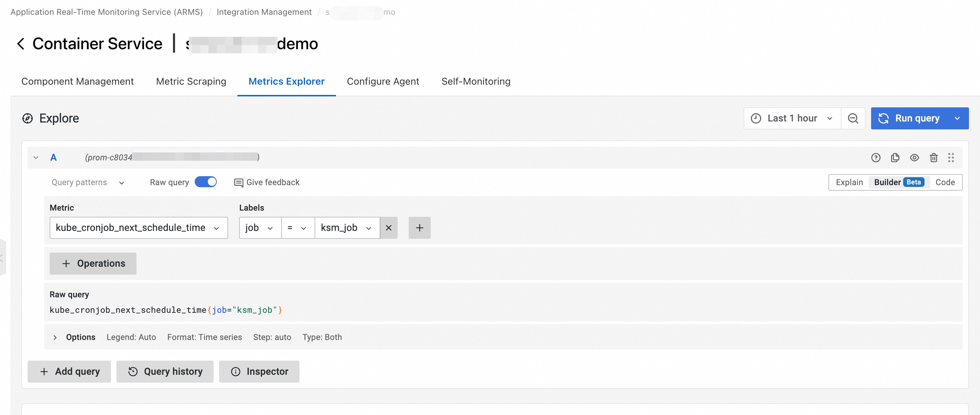The height and width of the screenshot is (415, 980).
Task: Open the Last 1 hour time picker
Action: click(x=792, y=119)
